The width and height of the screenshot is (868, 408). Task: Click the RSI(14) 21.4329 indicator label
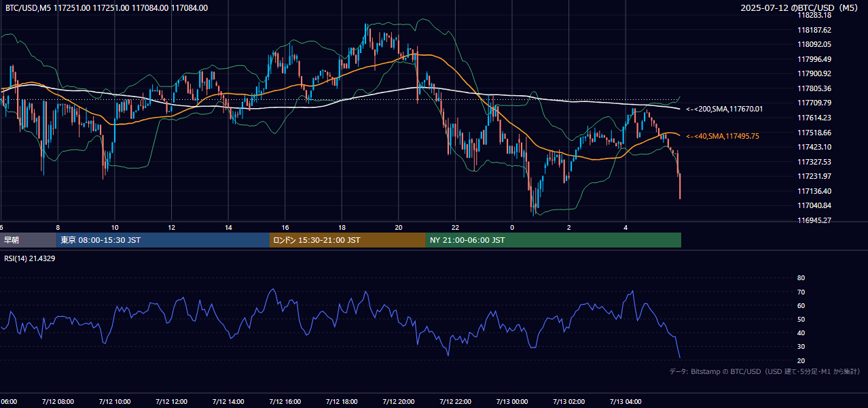tap(30, 258)
